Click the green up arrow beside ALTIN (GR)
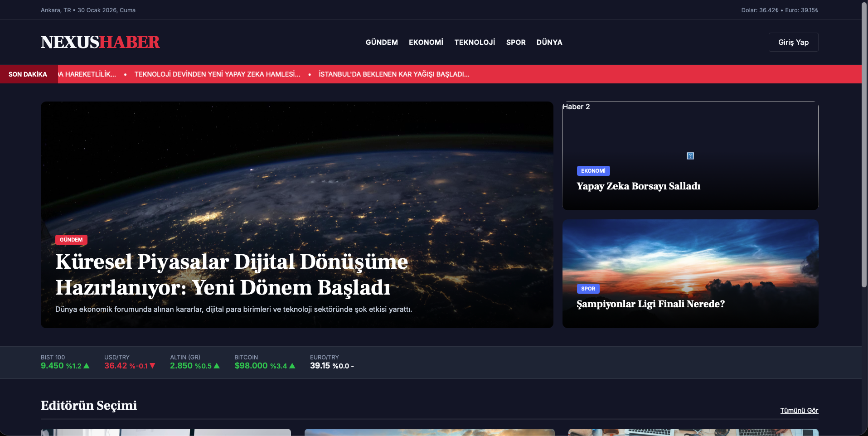This screenshot has width=868, height=436. click(217, 366)
